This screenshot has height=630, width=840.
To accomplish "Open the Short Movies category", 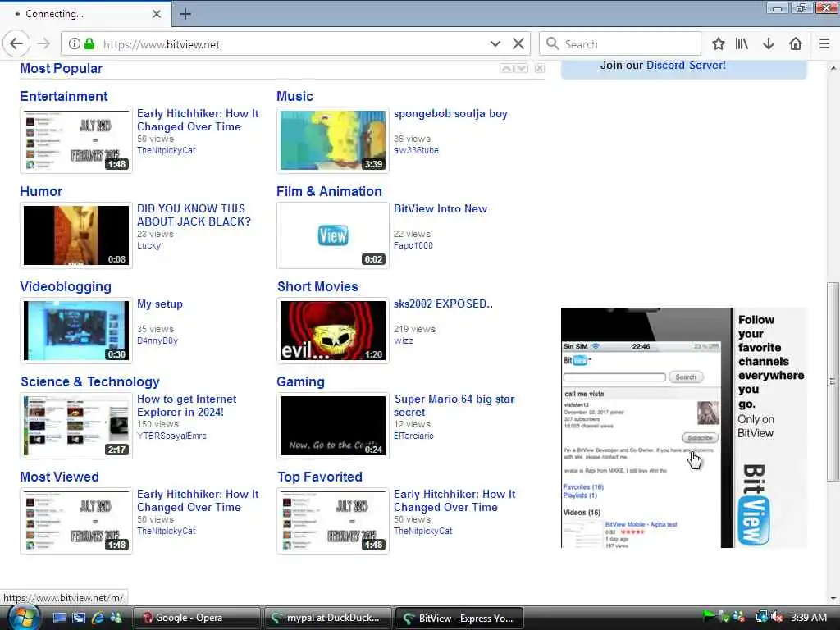I will [317, 286].
